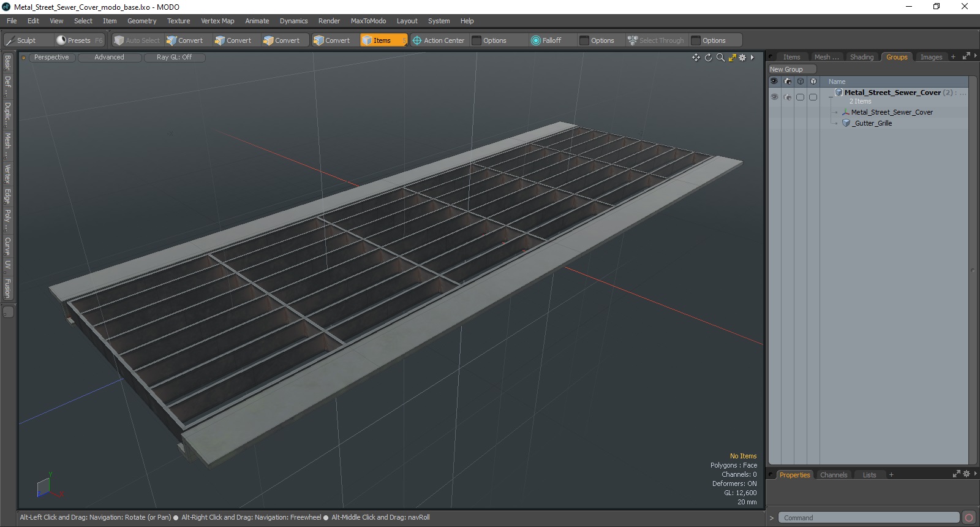Switch to the Channels tab

pos(834,475)
